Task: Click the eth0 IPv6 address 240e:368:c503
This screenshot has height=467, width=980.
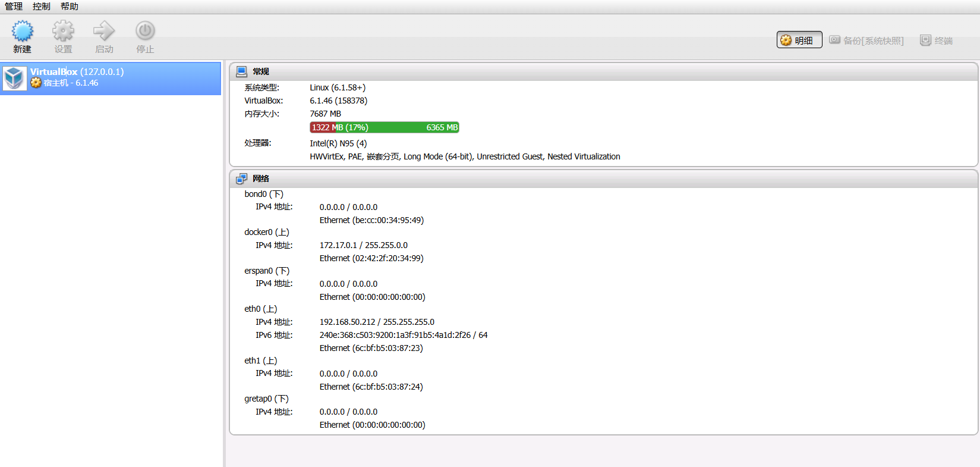Action: click(x=404, y=335)
